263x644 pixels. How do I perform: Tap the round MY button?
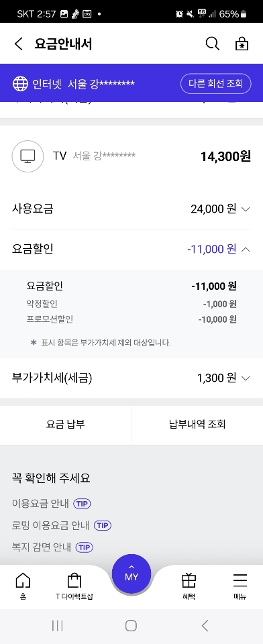point(131,574)
